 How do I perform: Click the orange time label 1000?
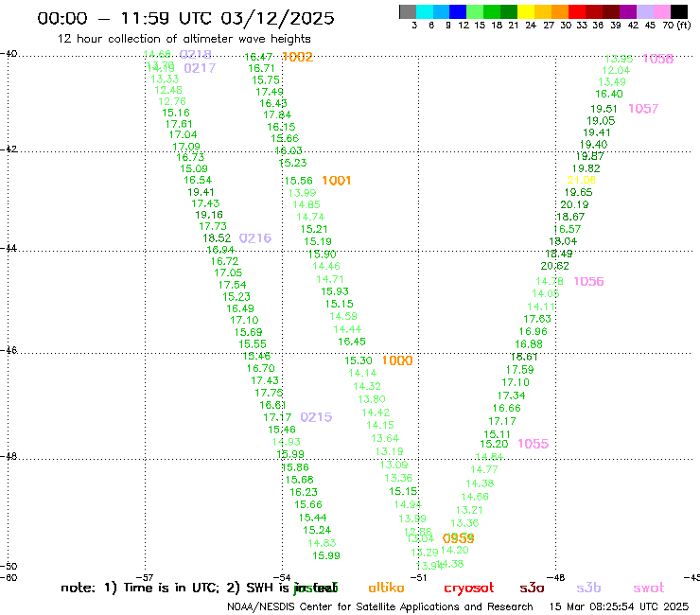[x=397, y=360]
